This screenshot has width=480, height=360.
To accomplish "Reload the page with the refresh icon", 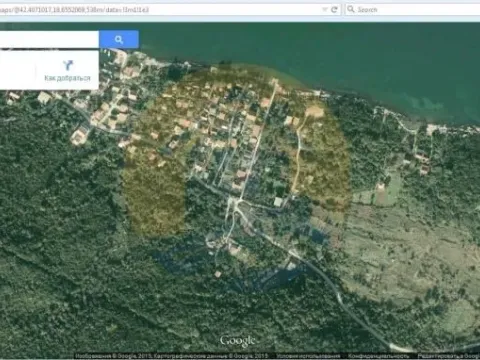I will 334,10.
